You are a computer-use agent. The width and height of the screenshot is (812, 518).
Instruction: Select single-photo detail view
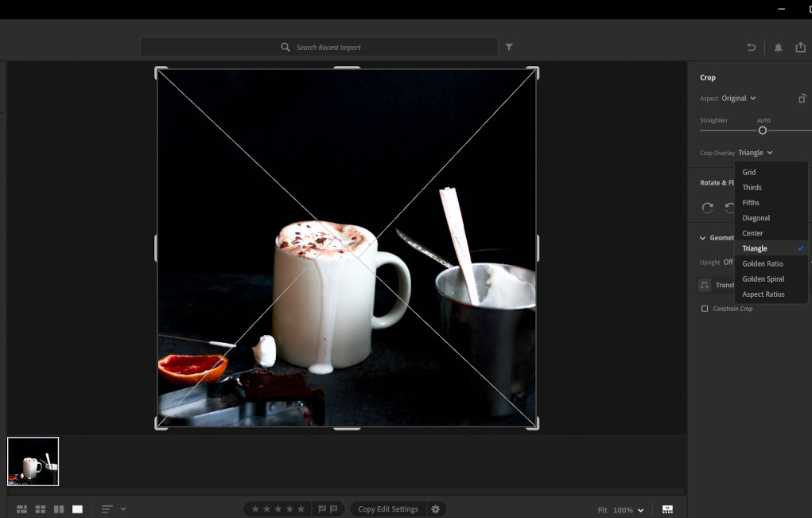point(77,509)
